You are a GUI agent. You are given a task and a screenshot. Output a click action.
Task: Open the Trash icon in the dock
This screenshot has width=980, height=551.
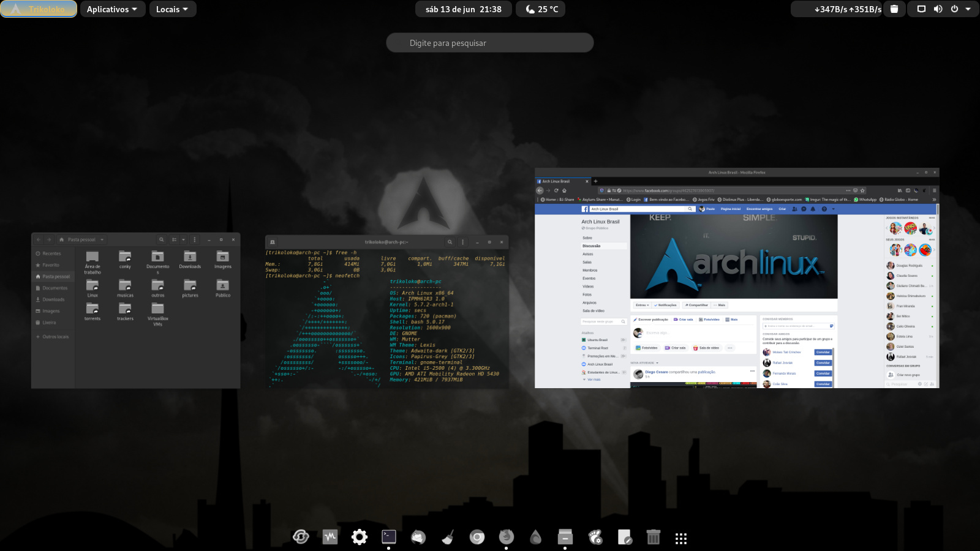(654, 538)
